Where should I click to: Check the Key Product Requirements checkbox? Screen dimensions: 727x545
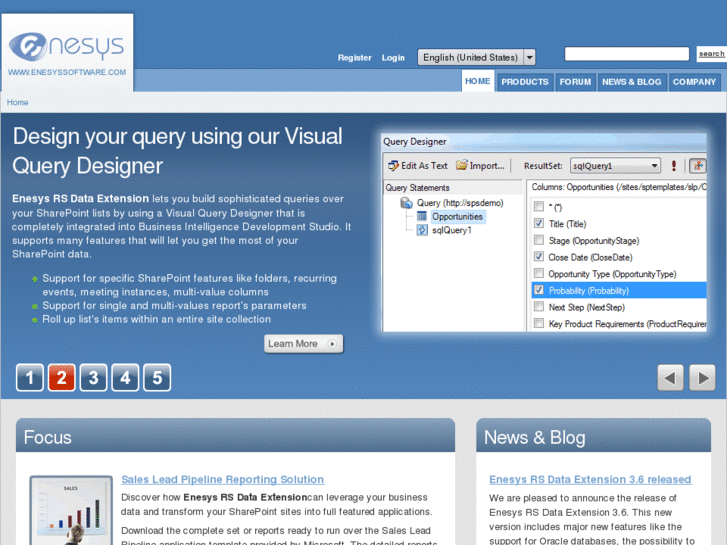[538, 323]
